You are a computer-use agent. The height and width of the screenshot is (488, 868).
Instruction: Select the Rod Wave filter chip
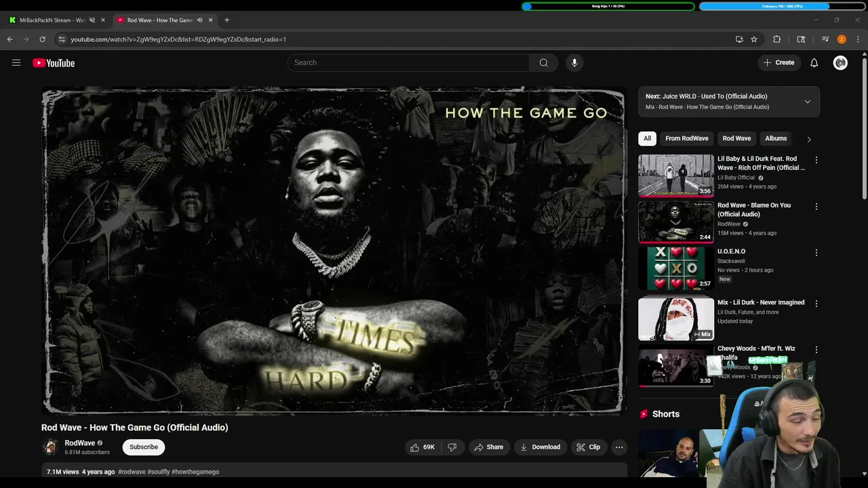coord(736,138)
